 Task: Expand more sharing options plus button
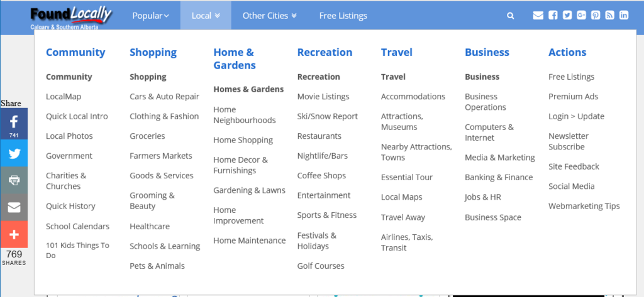[x=14, y=235]
